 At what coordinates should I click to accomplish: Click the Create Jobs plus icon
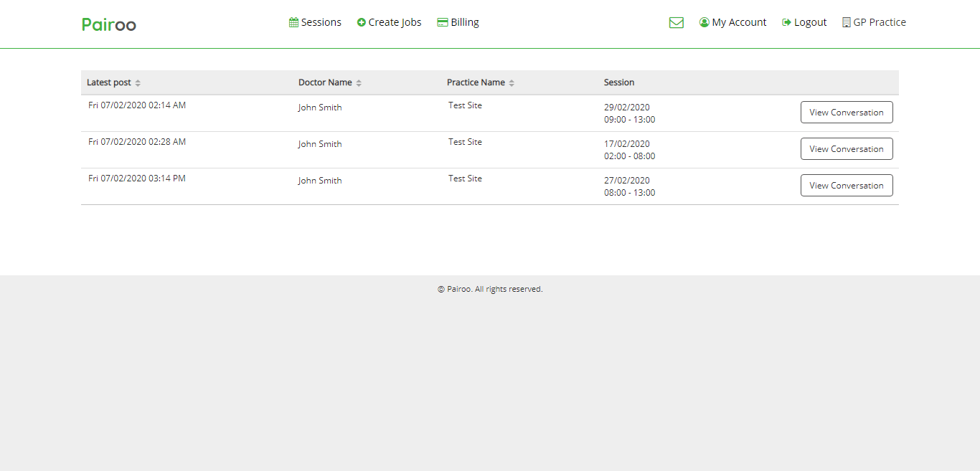click(362, 22)
